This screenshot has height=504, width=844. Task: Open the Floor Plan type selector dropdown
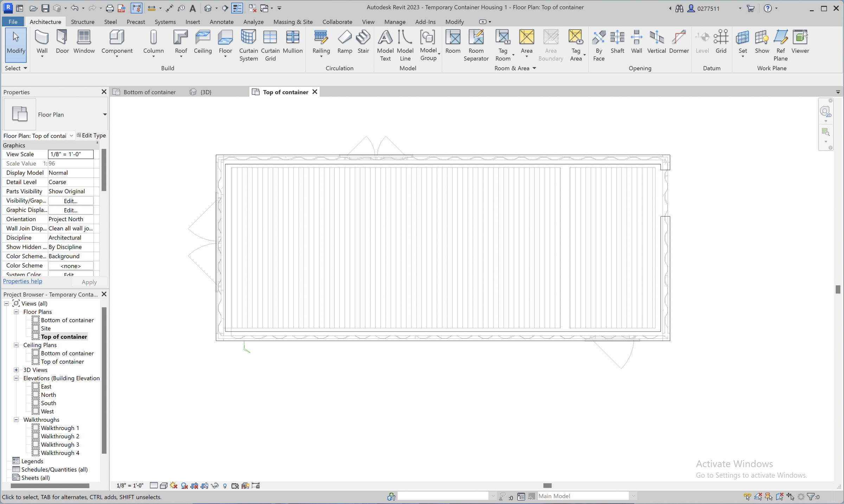[105, 115]
